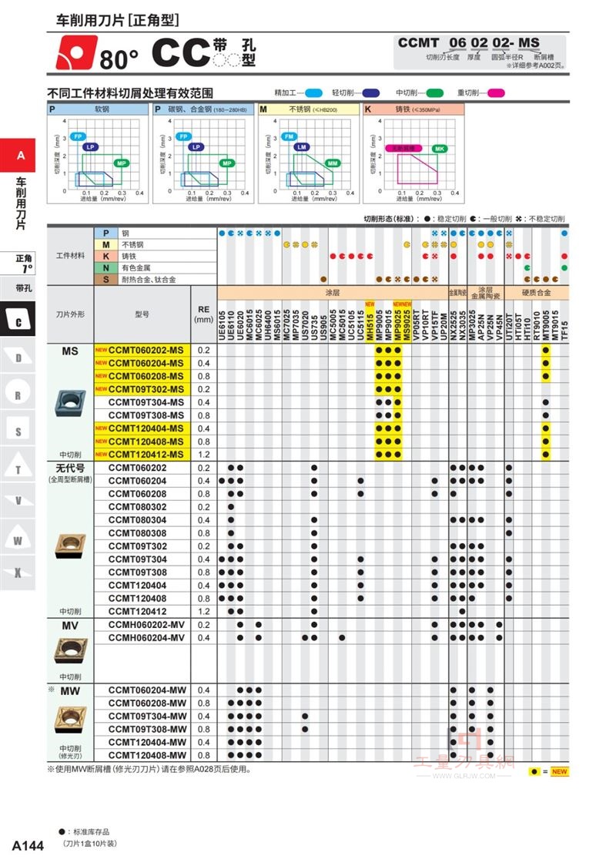Click the green 中切削 legend swatch

434,93
